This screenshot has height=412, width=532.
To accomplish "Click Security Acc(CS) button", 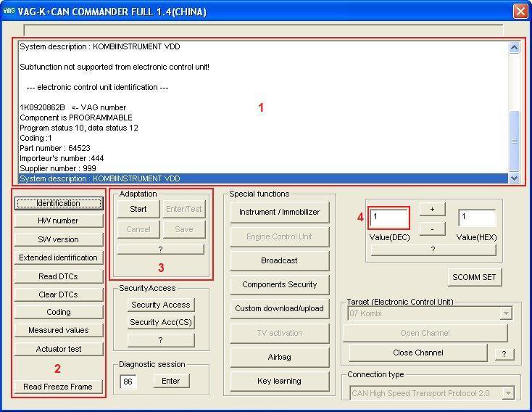I will [x=161, y=322].
